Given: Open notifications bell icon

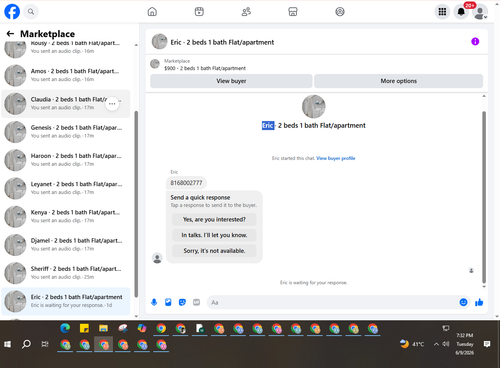Looking at the screenshot, I should point(461,12).
